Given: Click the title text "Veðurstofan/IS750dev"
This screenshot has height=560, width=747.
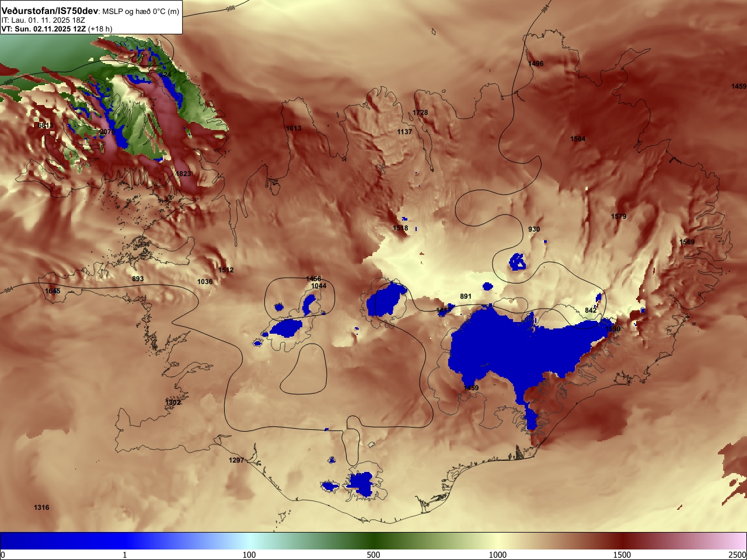Looking at the screenshot, I should [x=50, y=11].
